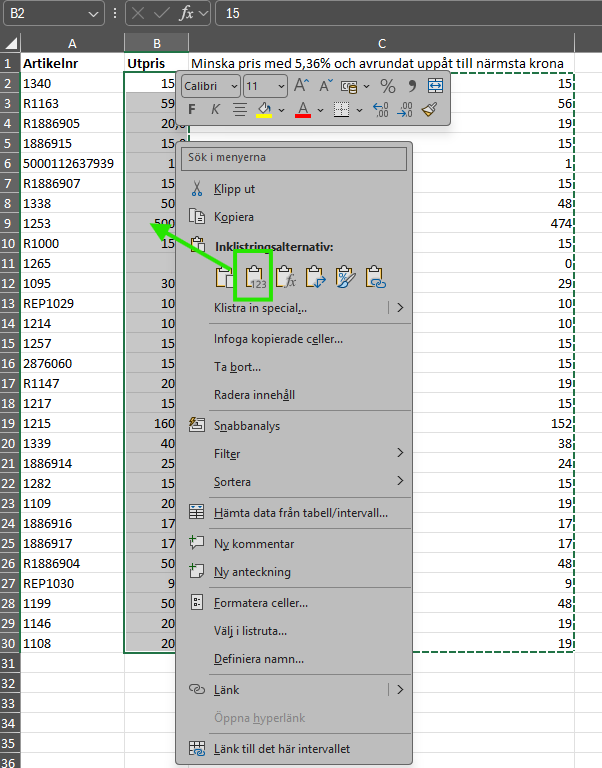Open the font size 11 dropdown

point(266,86)
